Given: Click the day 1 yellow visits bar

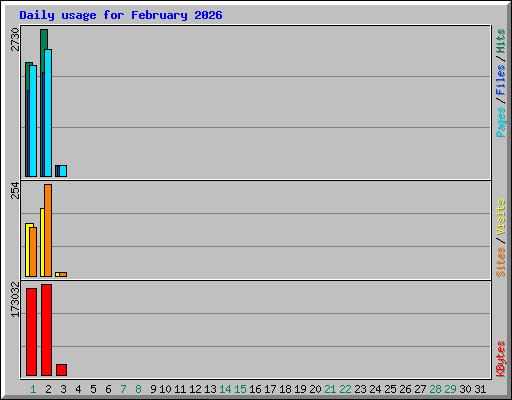Looking at the screenshot, I should pos(28,250).
